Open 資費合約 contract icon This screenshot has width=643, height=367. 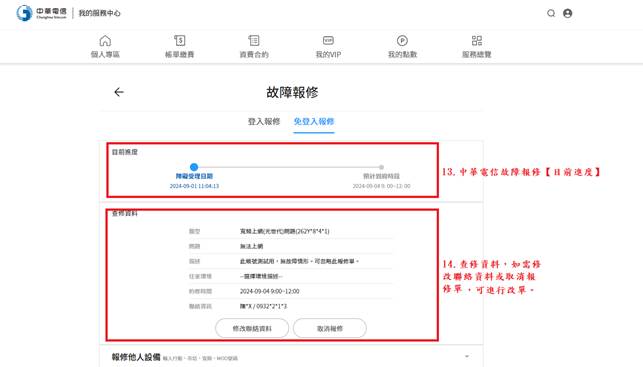tap(254, 41)
